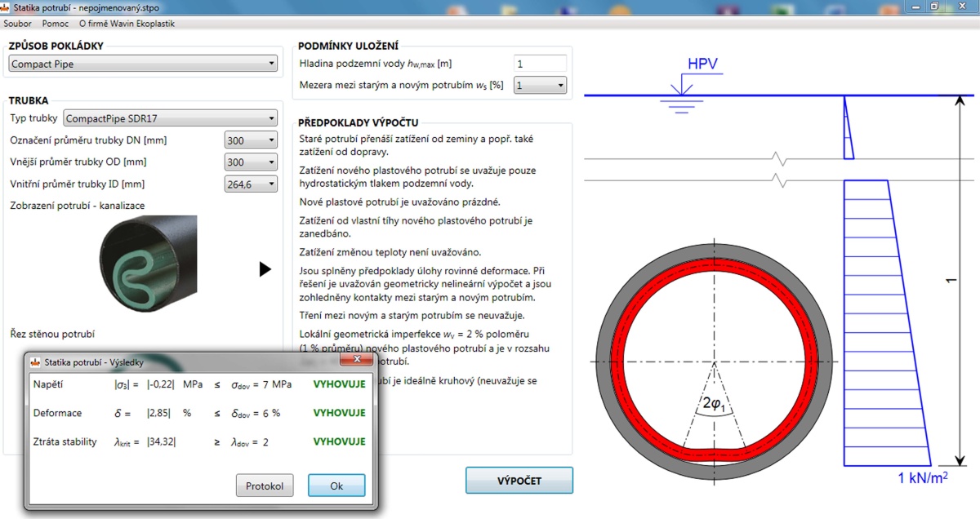Open the DN diameter designation dropdown
This screenshot has height=519, width=980.
click(250, 140)
